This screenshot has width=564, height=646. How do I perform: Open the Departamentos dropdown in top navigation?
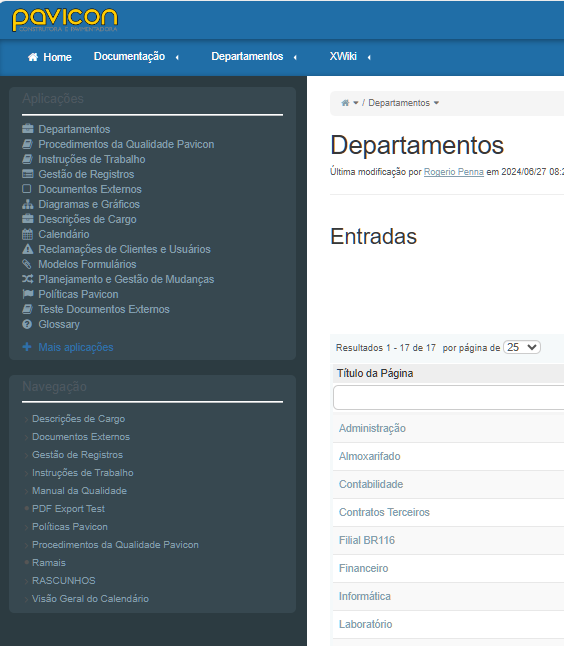click(295, 57)
